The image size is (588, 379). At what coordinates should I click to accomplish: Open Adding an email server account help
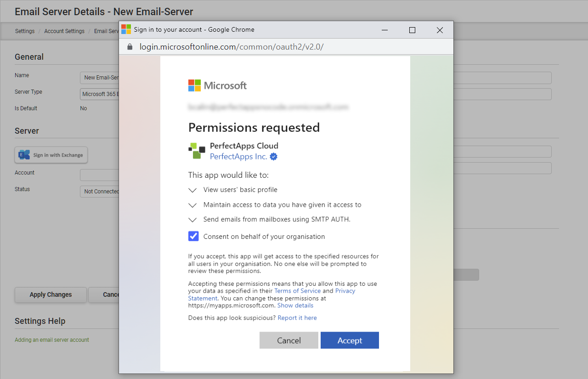click(52, 340)
